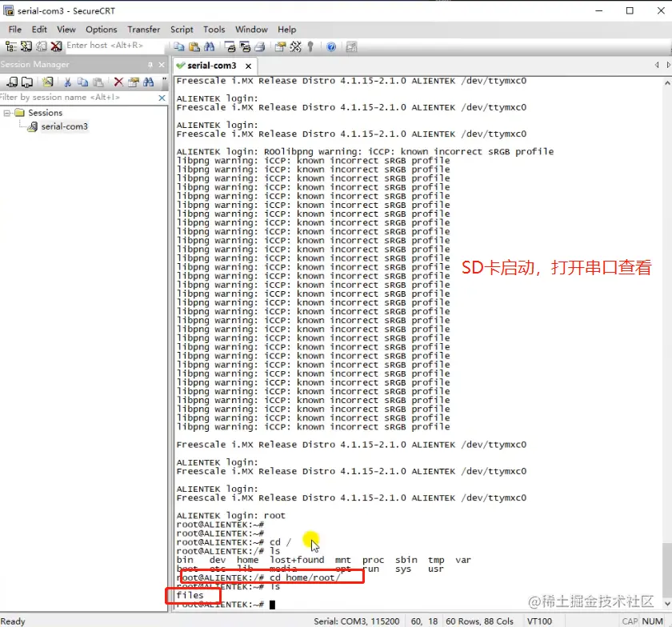Clear the session filter X button
The width and height of the screenshot is (672, 627).
point(162,98)
